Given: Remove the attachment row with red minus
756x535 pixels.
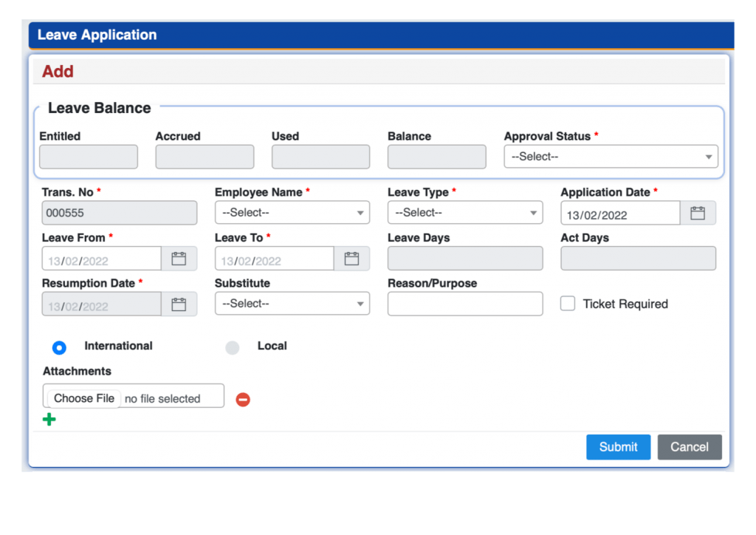Looking at the screenshot, I should tap(241, 399).
